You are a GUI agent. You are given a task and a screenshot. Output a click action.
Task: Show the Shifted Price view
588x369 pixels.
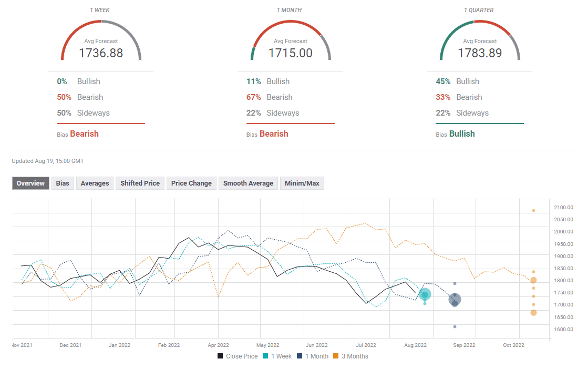tap(140, 183)
